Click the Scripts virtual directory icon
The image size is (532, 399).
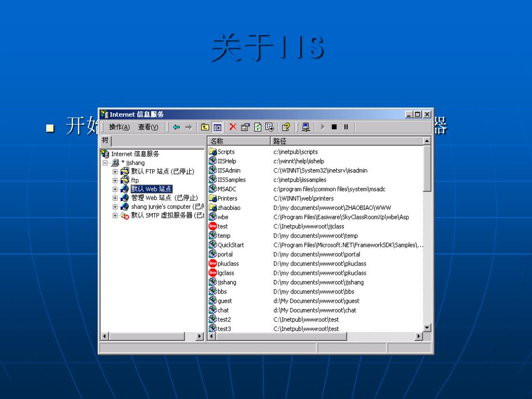pos(212,152)
